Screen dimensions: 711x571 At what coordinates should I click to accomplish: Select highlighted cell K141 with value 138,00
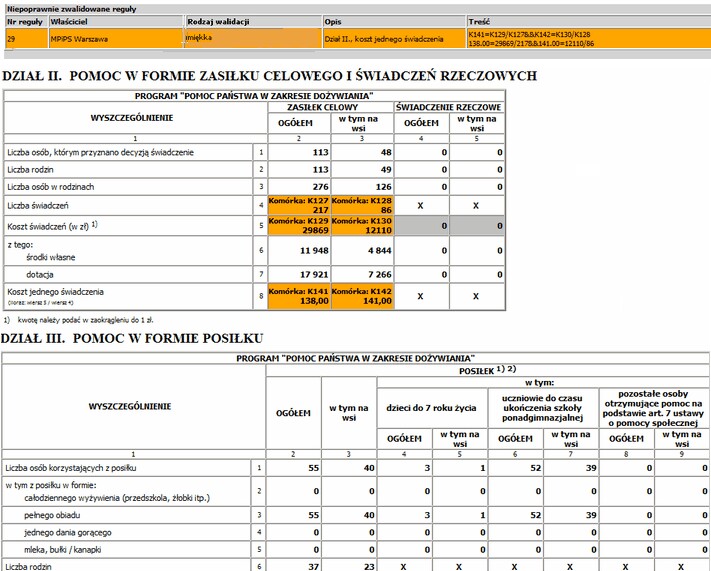[299, 295]
